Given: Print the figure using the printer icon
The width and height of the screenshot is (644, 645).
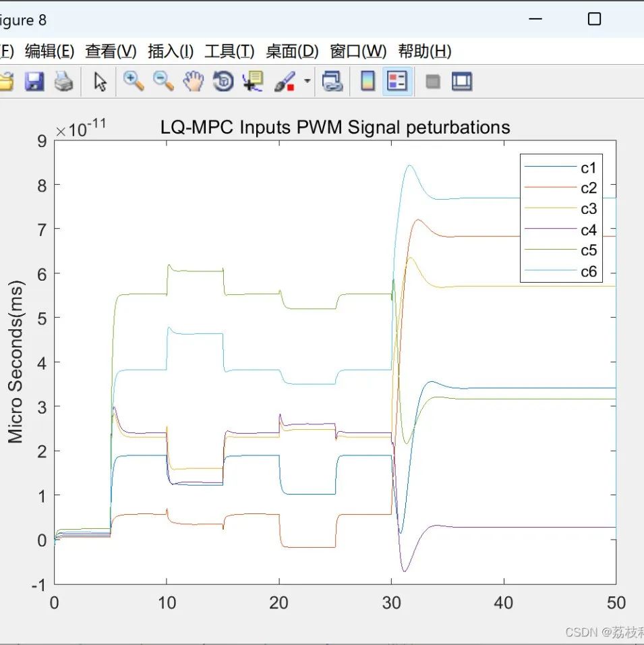Looking at the screenshot, I should tap(64, 81).
